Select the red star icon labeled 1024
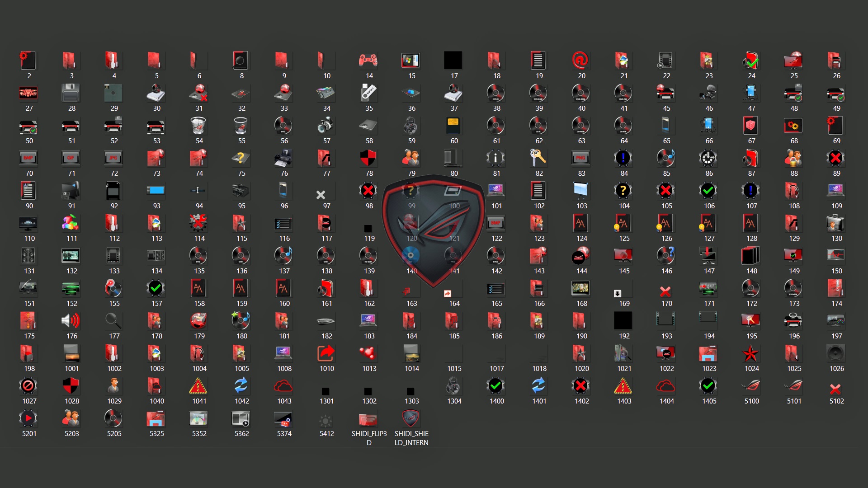The image size is (868, 488). pos(751,353)
